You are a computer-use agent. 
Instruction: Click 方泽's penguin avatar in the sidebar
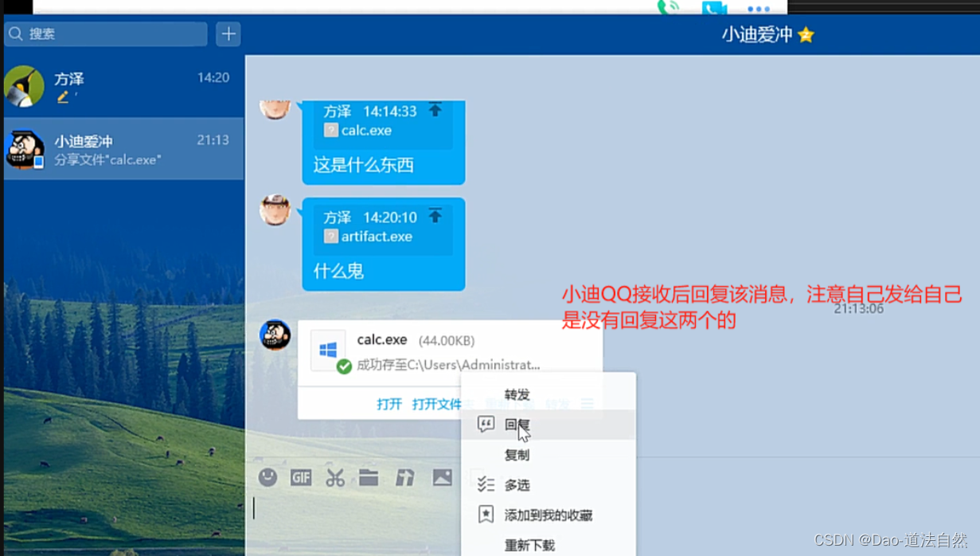pyautogui.click(x=24, y=86)
